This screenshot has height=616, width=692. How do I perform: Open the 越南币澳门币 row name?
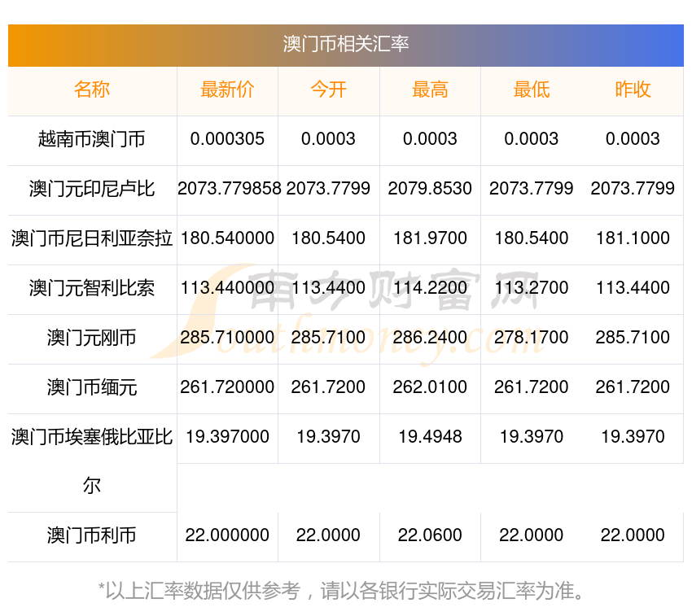click(x=92, y=139)
